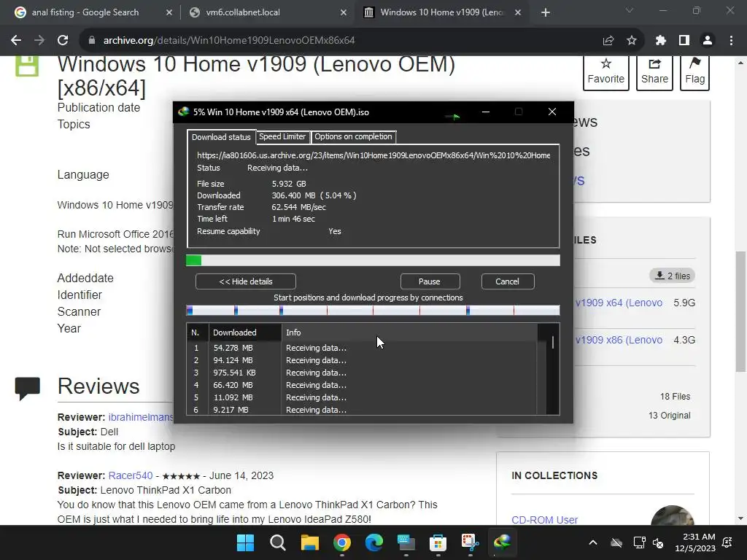Click the download URL text
The width and height of the screenshot is (747, 560).
[373, 155]
